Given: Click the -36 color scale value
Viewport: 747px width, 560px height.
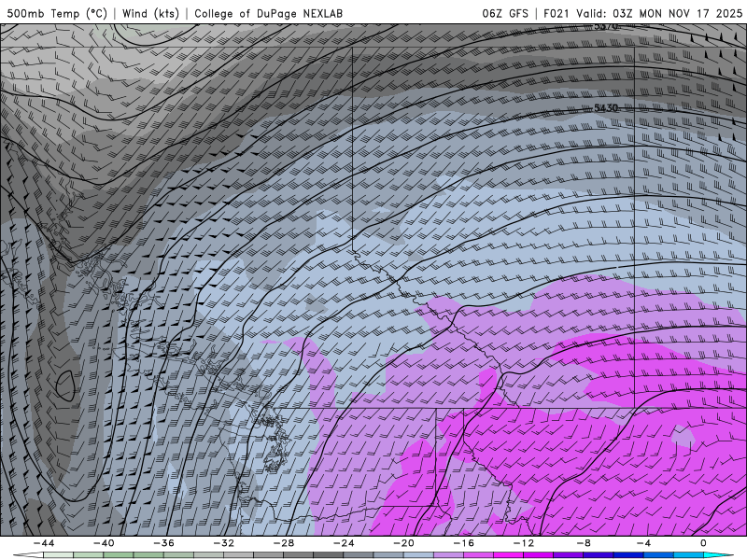Looking at the screenshot, I should (x=163, y=543).
